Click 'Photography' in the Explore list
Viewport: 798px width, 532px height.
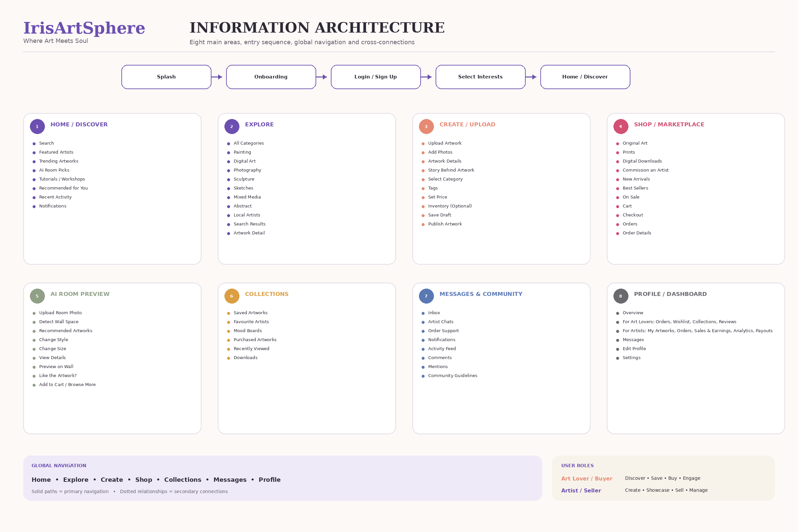pyautogui.click(x=247, y=170)
